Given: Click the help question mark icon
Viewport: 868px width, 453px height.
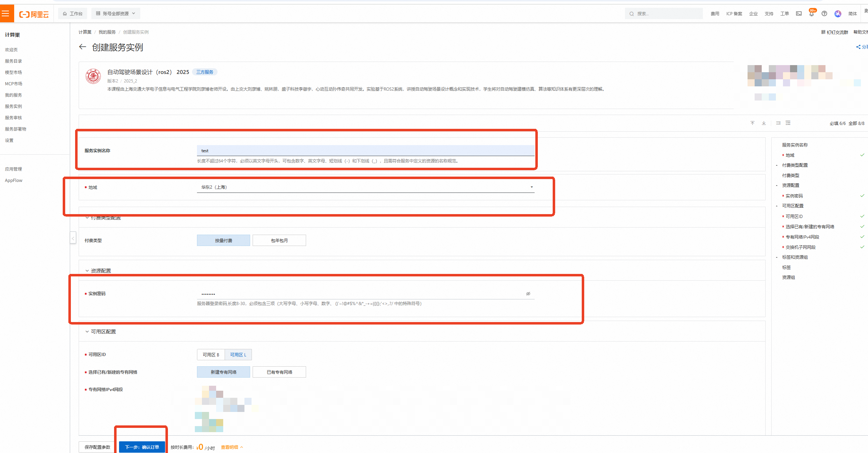Looking at the screenshot, I should (x=824, y=13).
